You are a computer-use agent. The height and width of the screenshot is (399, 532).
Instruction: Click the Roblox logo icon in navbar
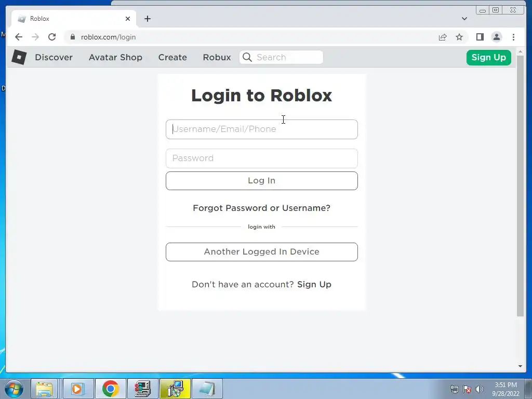pos(19,57)
